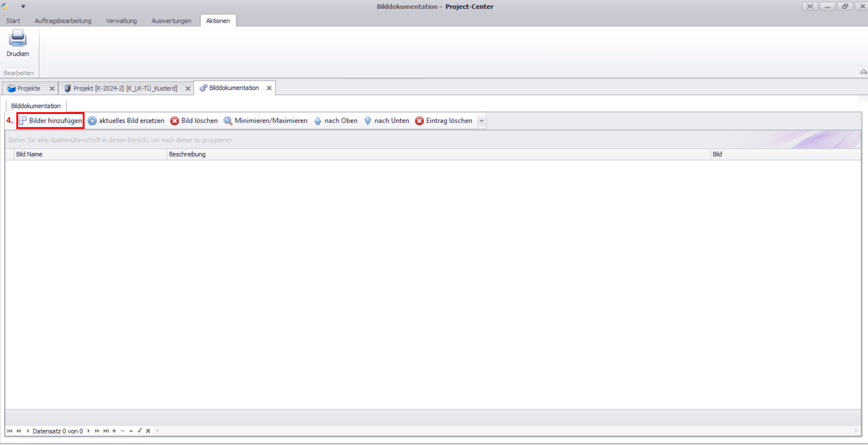The image size is (868, 445).
Task: Collapse the ribbon with the chevron
Action: (863, 72)
